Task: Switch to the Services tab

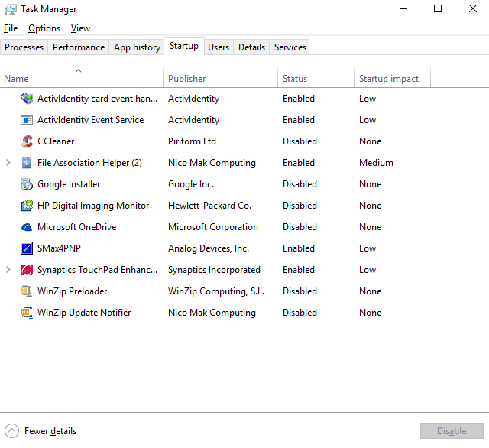Action: click(290, 47)
